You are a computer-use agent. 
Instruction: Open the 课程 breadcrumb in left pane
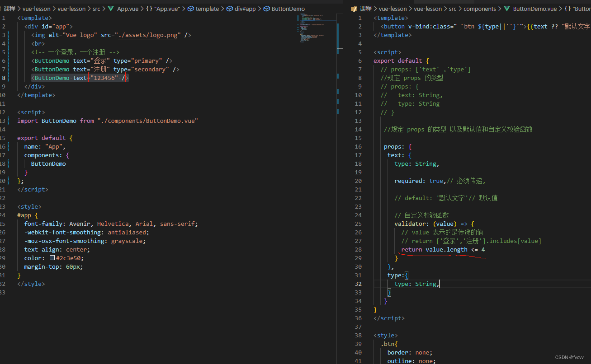click(9, 9)
